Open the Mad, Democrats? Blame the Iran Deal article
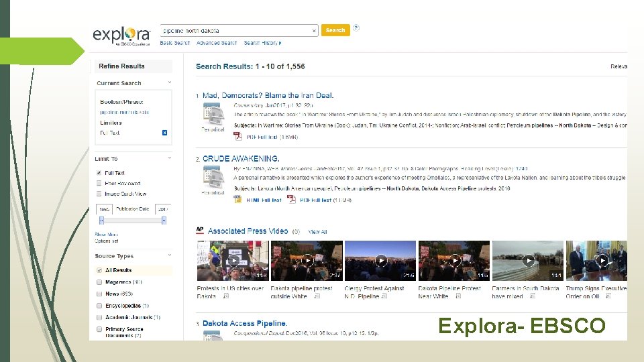 [x=268, y=95]
